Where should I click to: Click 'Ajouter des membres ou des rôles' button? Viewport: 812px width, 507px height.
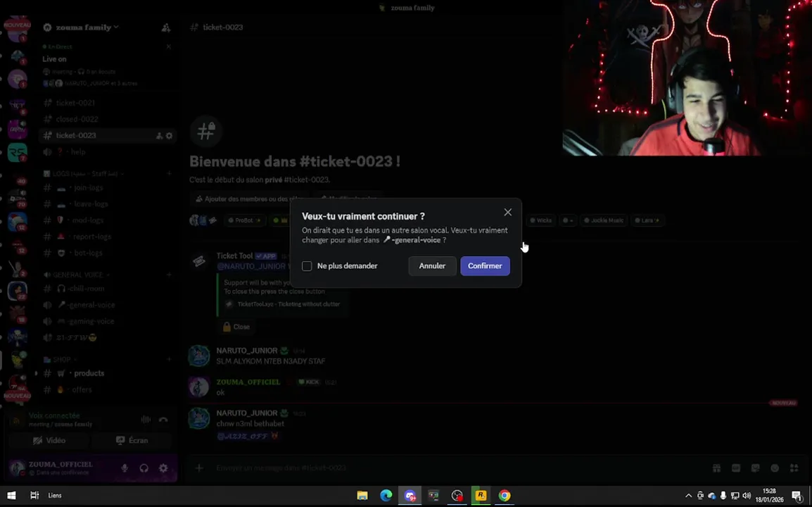[250, 199]
